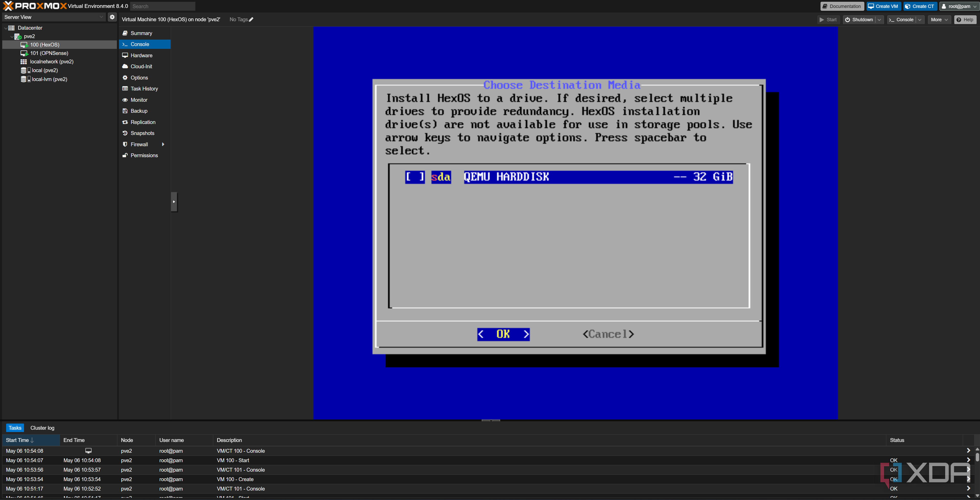Screen dimensions: 980x500
Task: Edit tags with the pencil icon
Action: (251, 19)
